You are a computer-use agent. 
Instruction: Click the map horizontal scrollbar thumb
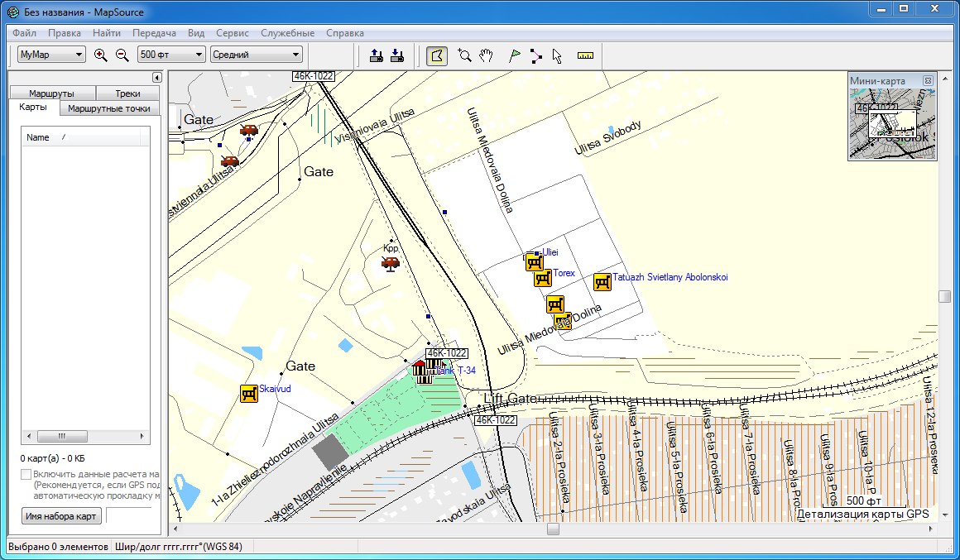point(553,529)
